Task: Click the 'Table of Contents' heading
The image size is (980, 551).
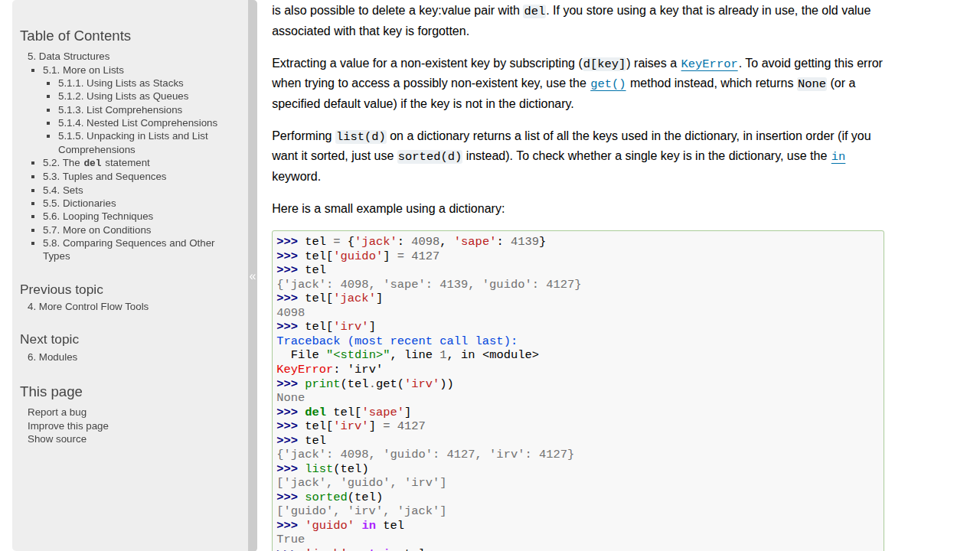Action: pyautogui.click(x=75, y=36)
